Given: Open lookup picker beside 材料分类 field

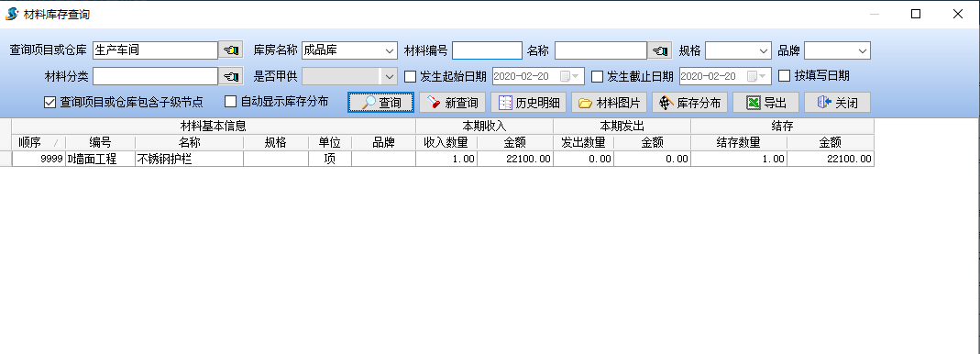Looking at the screenshot, I should (231, 76).
